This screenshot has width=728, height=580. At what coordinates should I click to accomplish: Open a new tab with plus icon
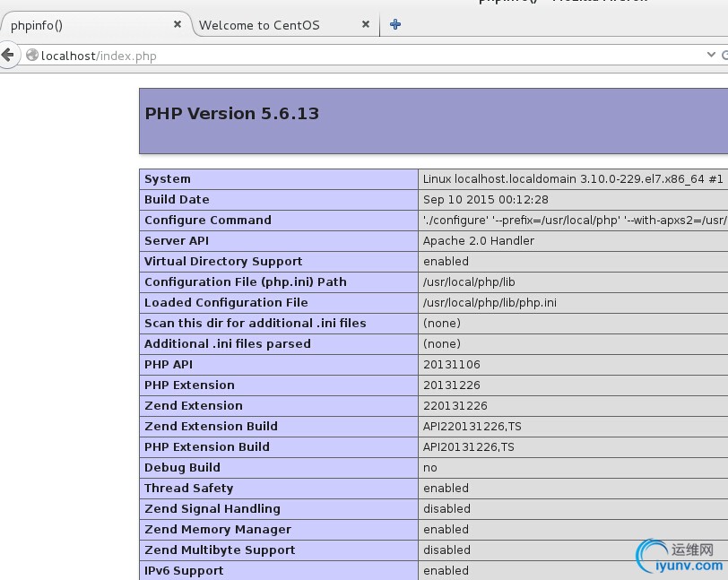pyautogui.click(x=395, y=24)
